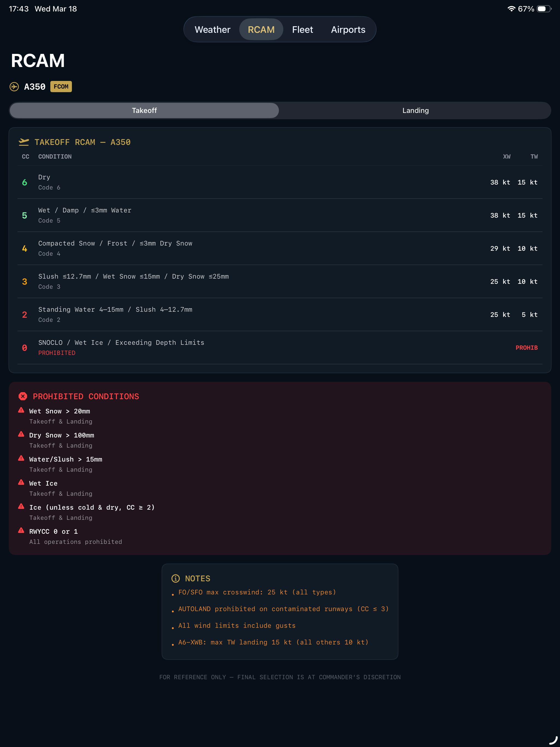Click the PROHIBITED CONDITIONS heading
This screenshot has width=560, height=747.
click(x=86, y=396)
